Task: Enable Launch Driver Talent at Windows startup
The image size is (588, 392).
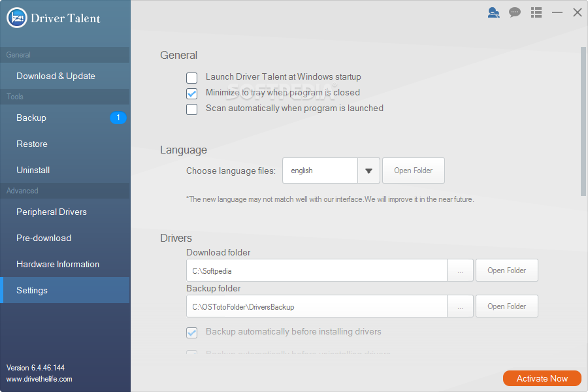Action: click(x=191, y=78)
